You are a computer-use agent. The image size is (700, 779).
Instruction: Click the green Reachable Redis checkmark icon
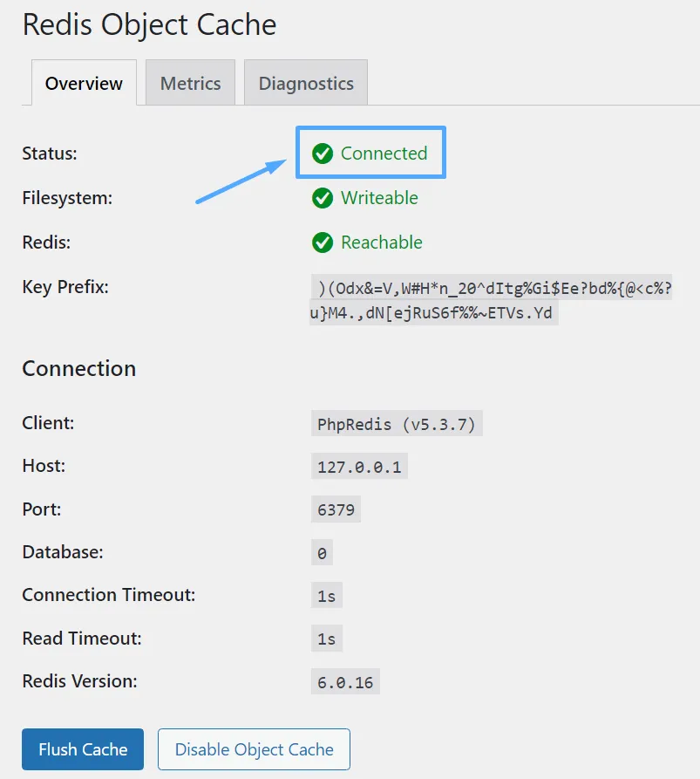323,243
